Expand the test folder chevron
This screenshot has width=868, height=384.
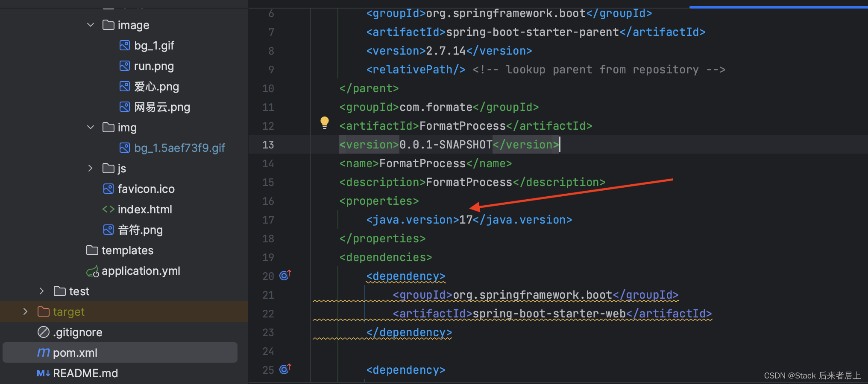[x=41, y=291]
